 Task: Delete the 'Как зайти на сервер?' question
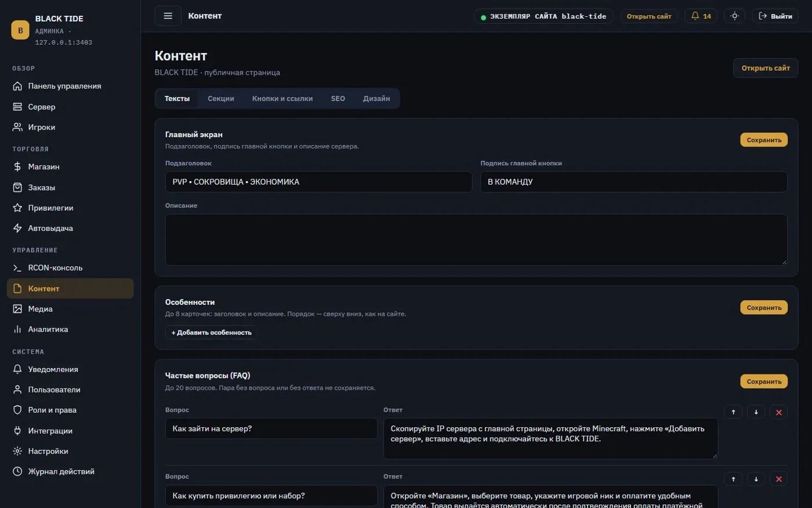778,412
